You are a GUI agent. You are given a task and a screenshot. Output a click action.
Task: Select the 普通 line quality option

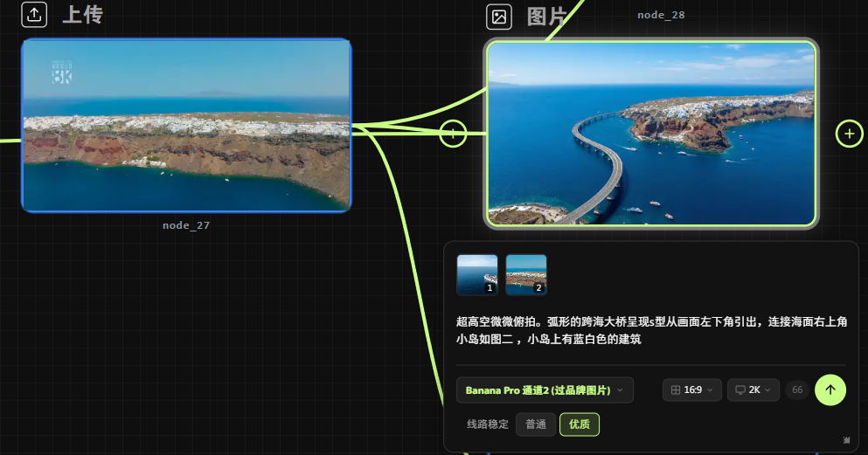click(535, 424)
